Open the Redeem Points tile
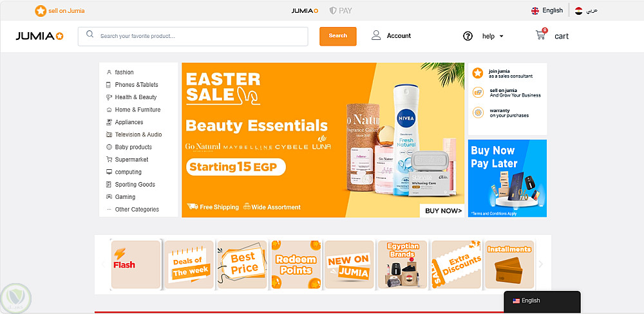The image size is (644, 314). [x=296, y=264]
